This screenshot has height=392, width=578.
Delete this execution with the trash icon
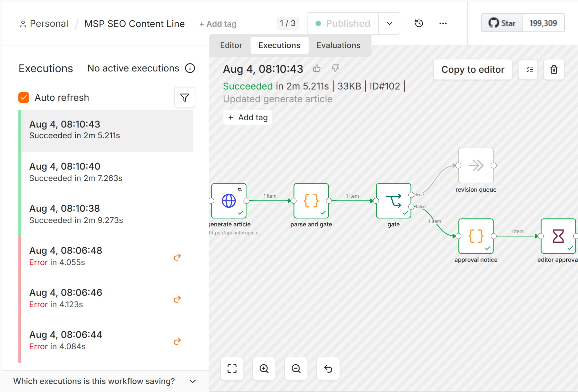[554, 69]
